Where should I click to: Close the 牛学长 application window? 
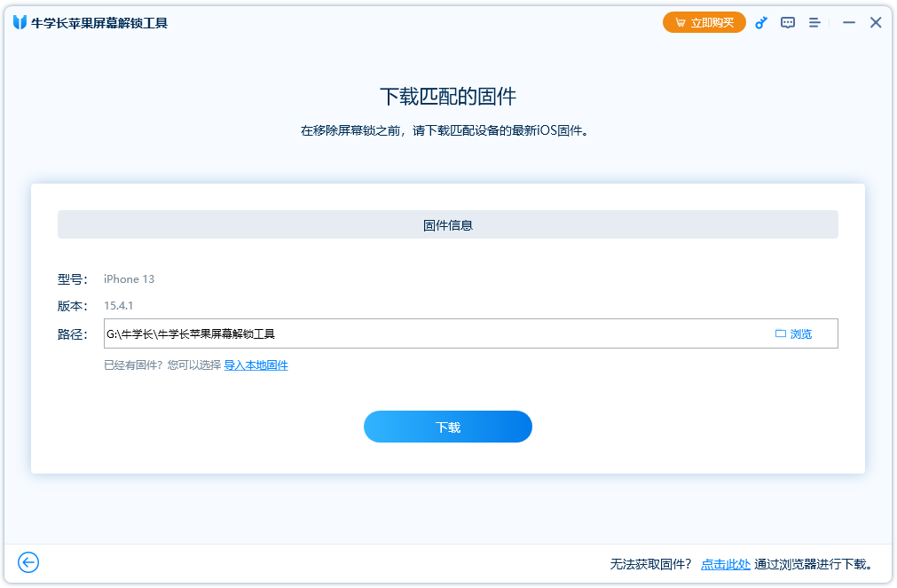(876, 22)
